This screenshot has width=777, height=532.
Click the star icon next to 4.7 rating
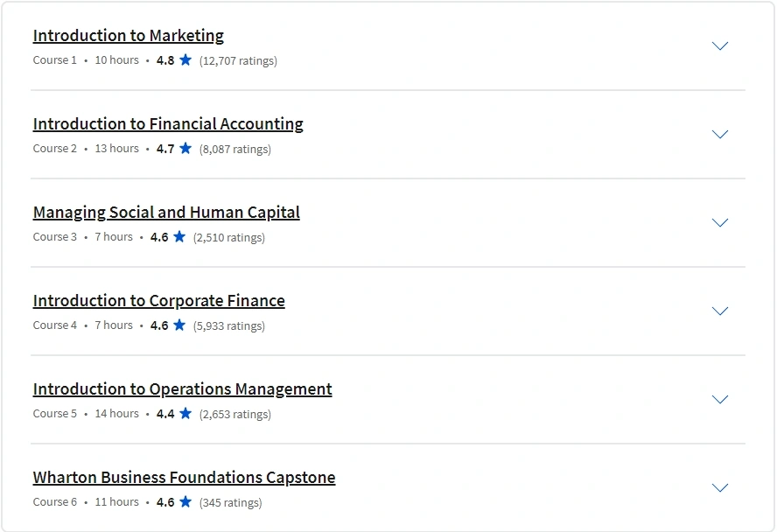coord(185,148)
